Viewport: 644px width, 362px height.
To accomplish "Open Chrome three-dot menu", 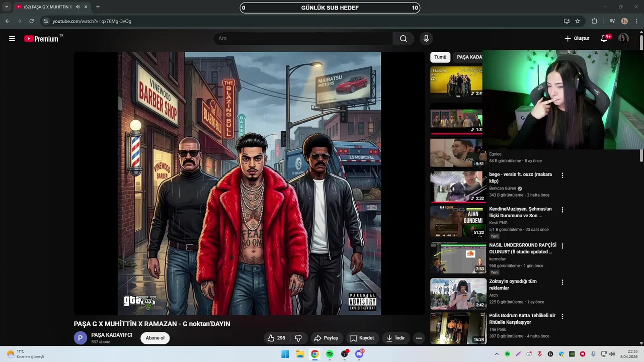I will (636, 21).
